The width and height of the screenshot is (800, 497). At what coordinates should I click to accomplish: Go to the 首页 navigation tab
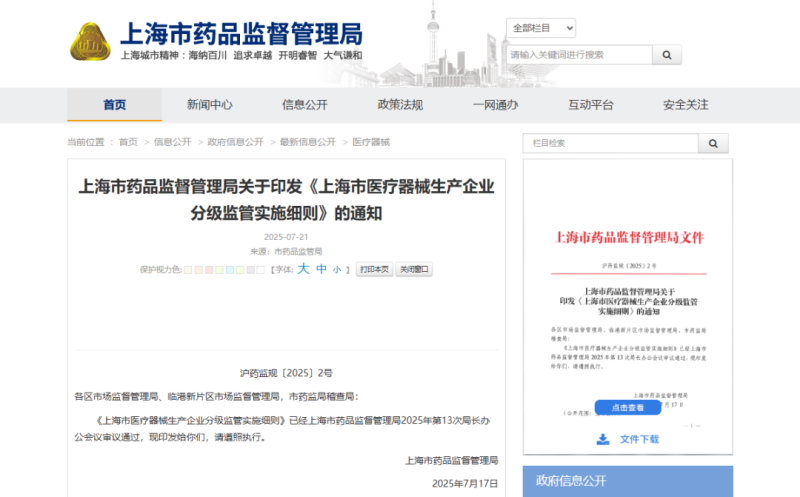pos(115,105)
